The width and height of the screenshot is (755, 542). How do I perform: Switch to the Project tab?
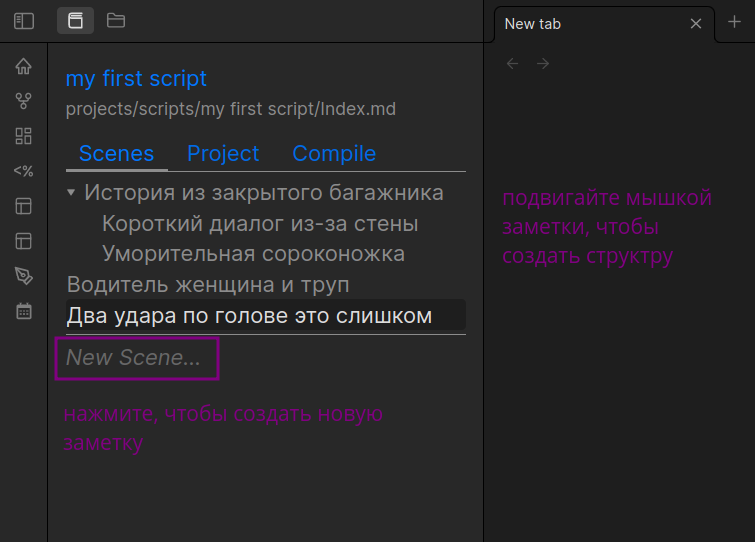[223, 154]
